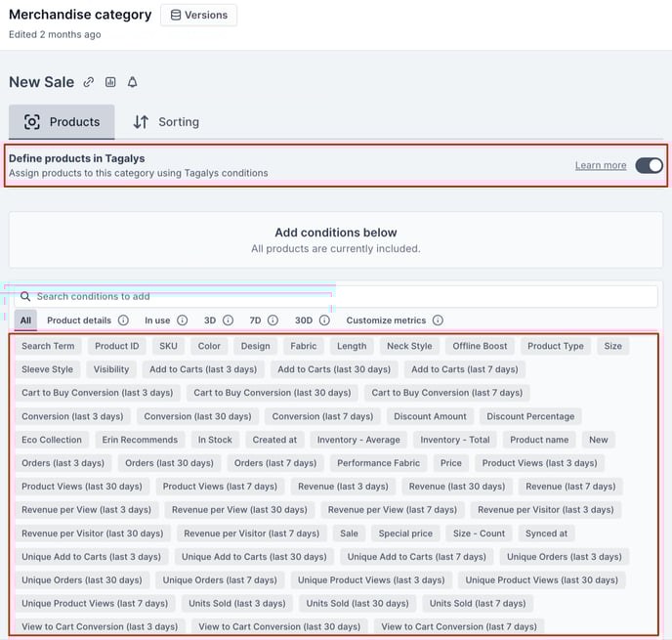This screenshot has width=672, height=640.
Task: Copy link icon next to New Sale
Action: click(x=89, y=82)
